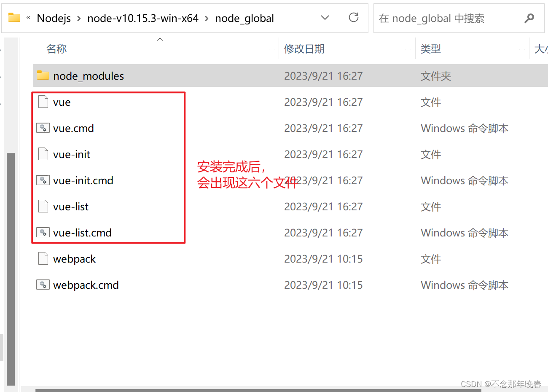Screen dimensions: 548x392
Task: Sort files by 名称 column
Action: coord(56,49)
